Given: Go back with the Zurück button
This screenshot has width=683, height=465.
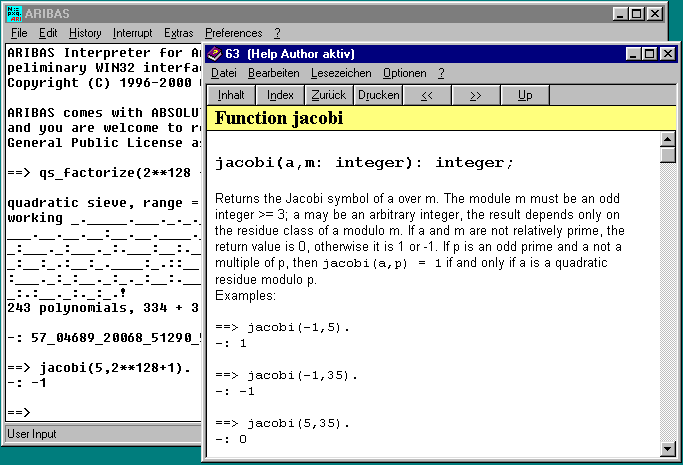Looking at the screenshot, I should tap(328, 95).
